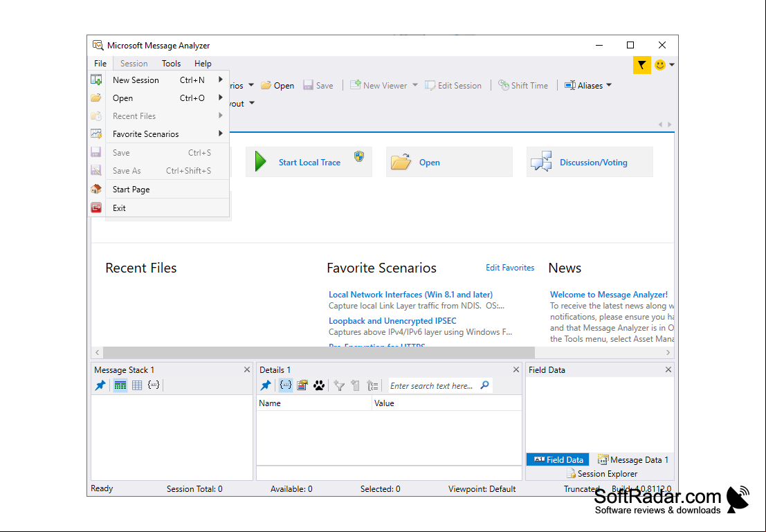Expand the New Session submenu in File menu
The image size is (766, 532).
(220, 80)
